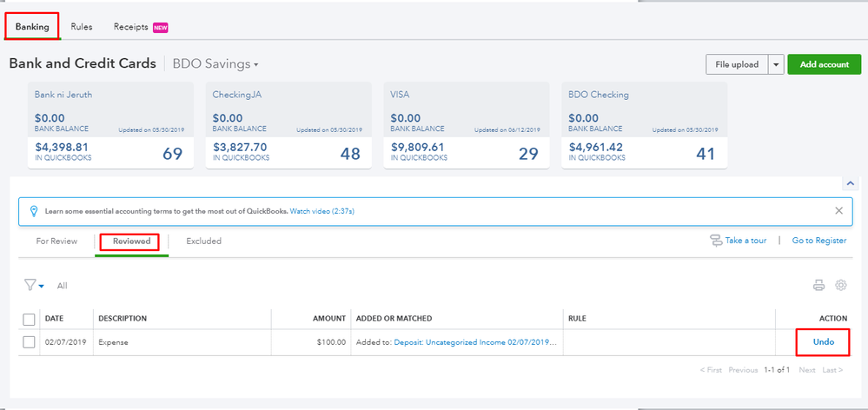This screenshot has height=410, width=868.
Task: Show the Excluded transactions tab
Action: click(x=204, y=241)
